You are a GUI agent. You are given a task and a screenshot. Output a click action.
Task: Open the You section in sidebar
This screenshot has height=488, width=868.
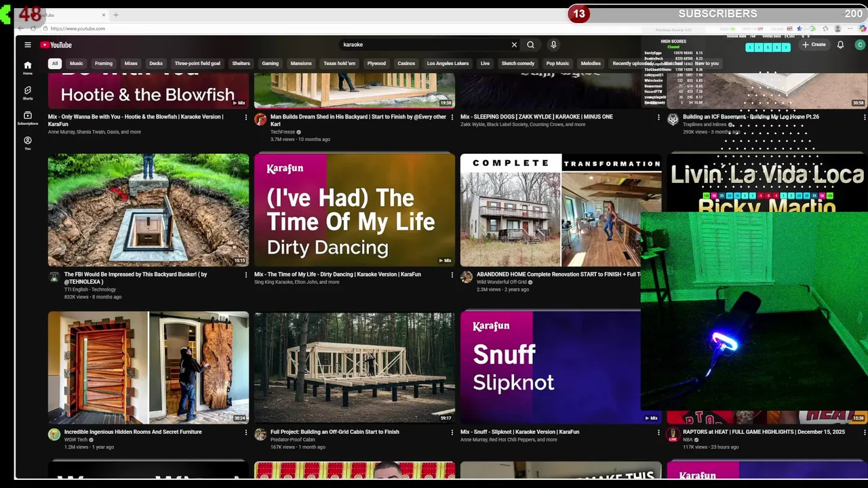pos(28,143)
